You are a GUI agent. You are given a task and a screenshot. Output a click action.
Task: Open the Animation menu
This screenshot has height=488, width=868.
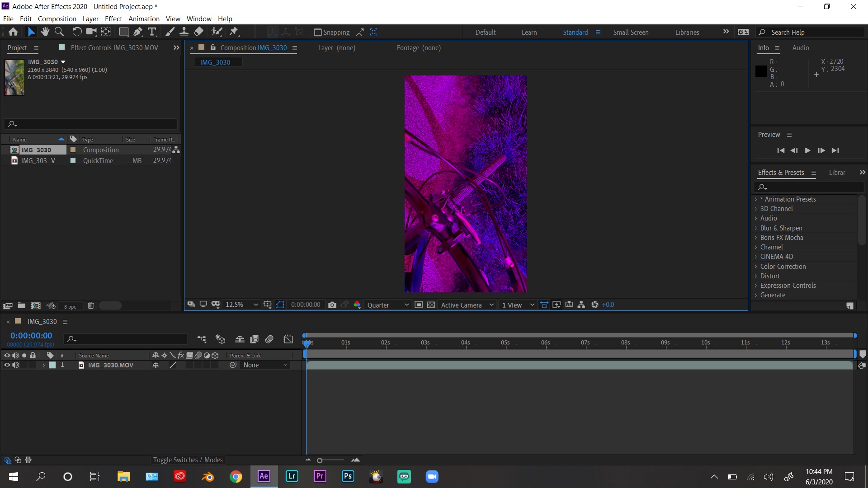144,19
